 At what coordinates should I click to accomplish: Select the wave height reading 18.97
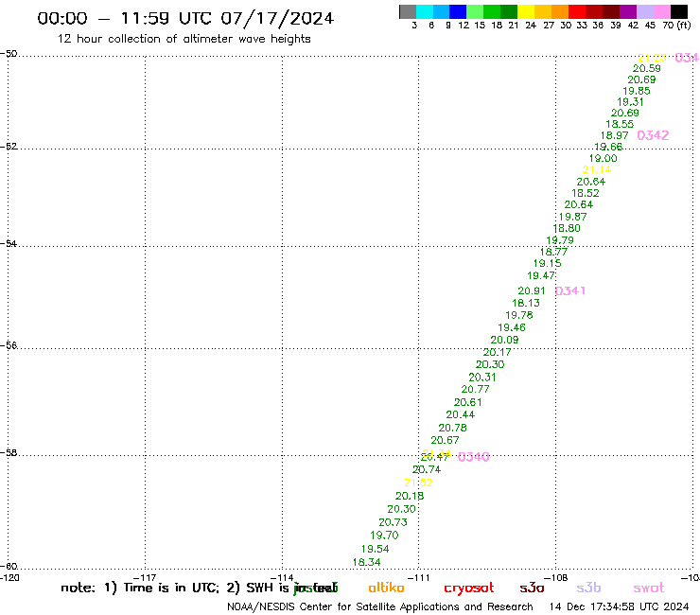pos(614,136)
